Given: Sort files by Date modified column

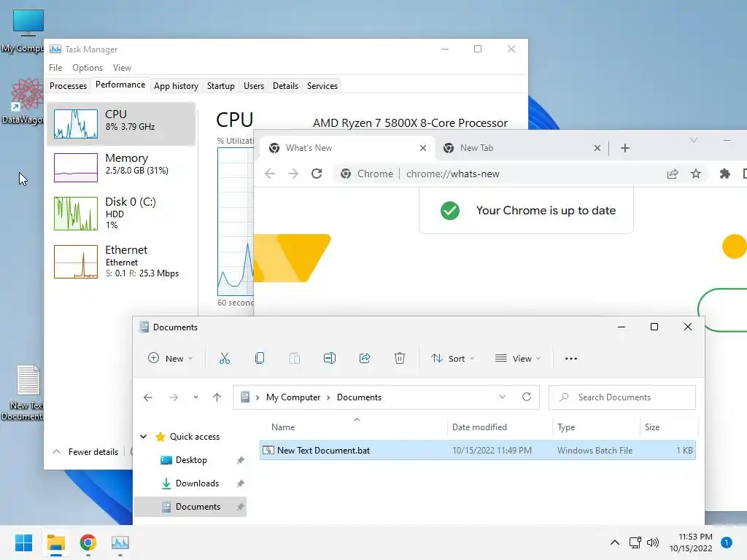Looking at the screenshot, I should pyautogui.click(x=499, y=427).
